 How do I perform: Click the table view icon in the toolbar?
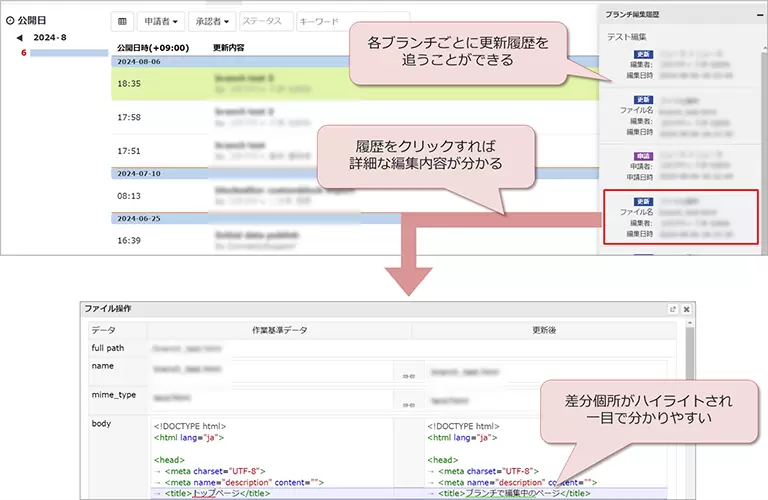click(x=123, y=21)
